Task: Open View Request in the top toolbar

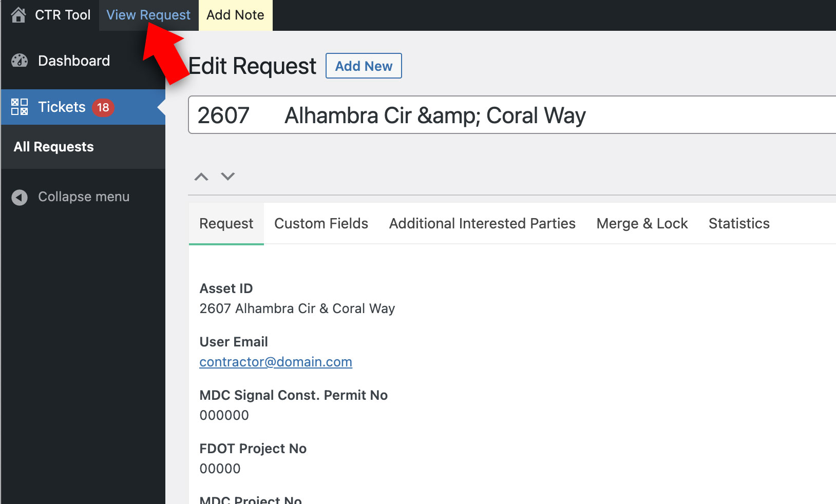Action: 148,14
